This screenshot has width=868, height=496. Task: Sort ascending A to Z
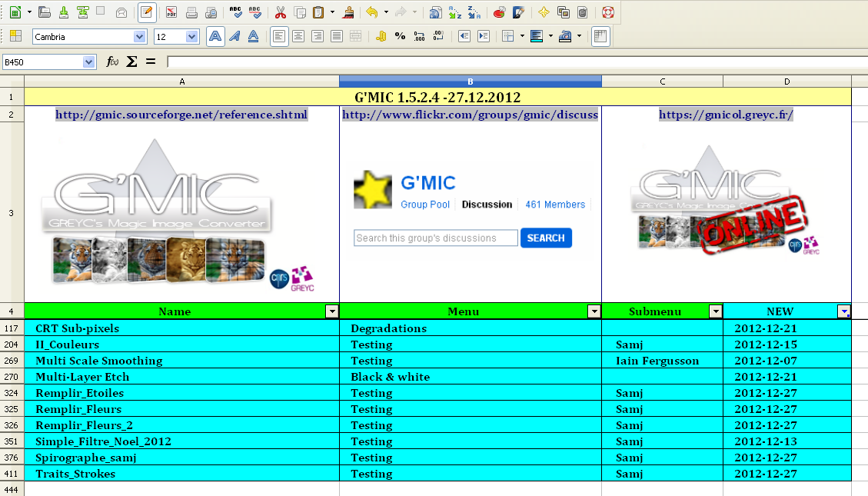(455, 12)
